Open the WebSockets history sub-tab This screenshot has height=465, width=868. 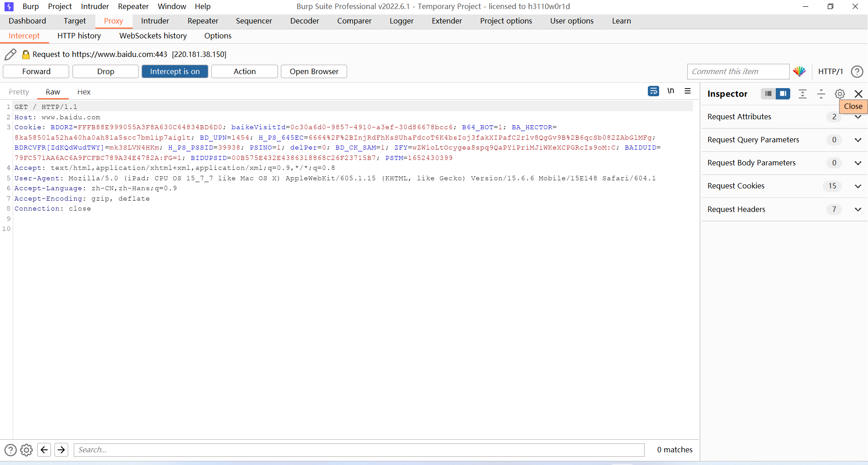(x=153, y=36)
